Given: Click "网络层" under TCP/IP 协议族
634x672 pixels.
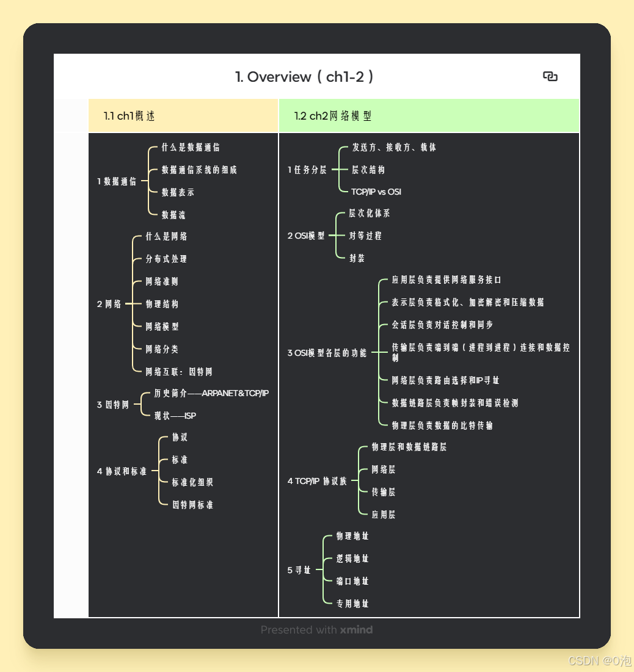Looking at the screenshot, I should click(x=384, y=469).
